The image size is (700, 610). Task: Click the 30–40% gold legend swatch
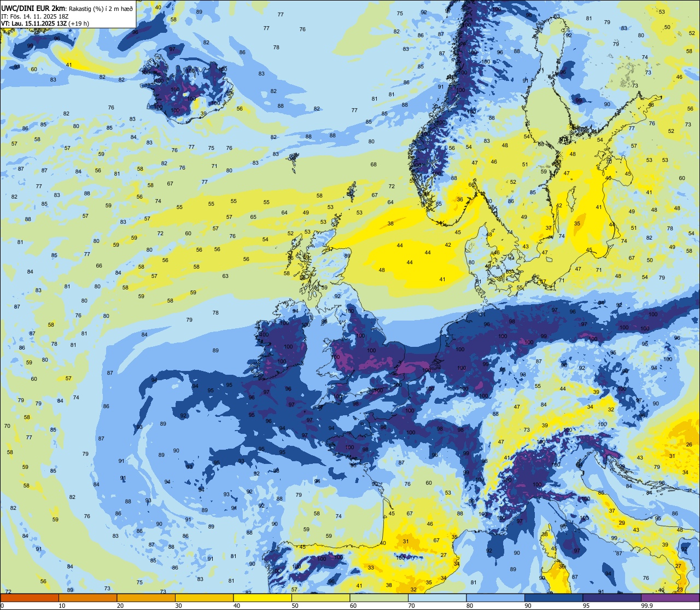[x=204, y=598]
